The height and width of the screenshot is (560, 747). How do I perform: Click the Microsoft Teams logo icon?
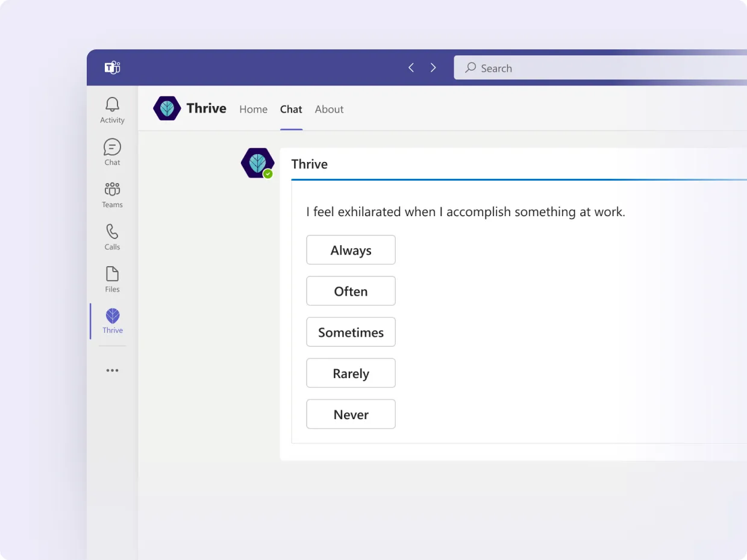113,67
